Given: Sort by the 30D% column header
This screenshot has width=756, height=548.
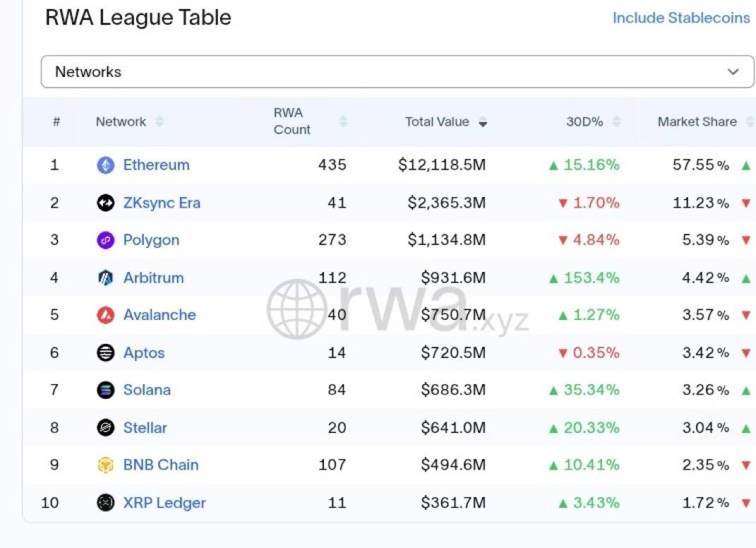Looking at the screenshot, I should (x=585, y=122).
